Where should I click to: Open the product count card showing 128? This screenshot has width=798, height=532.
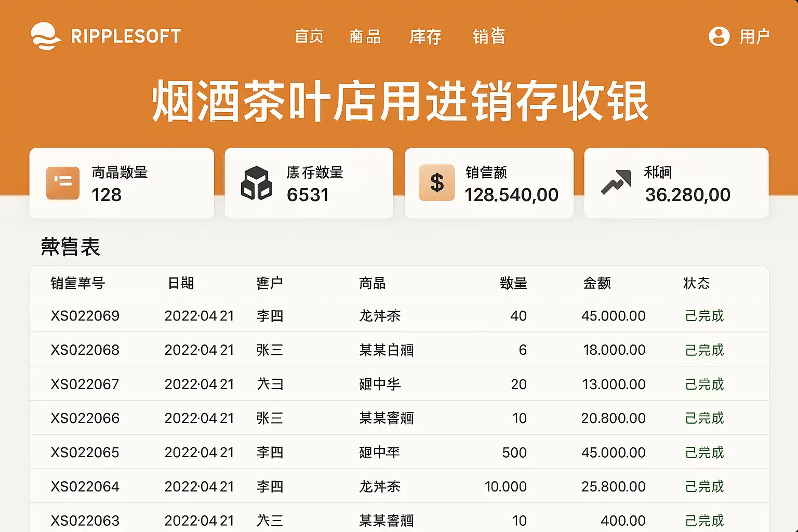122,183
